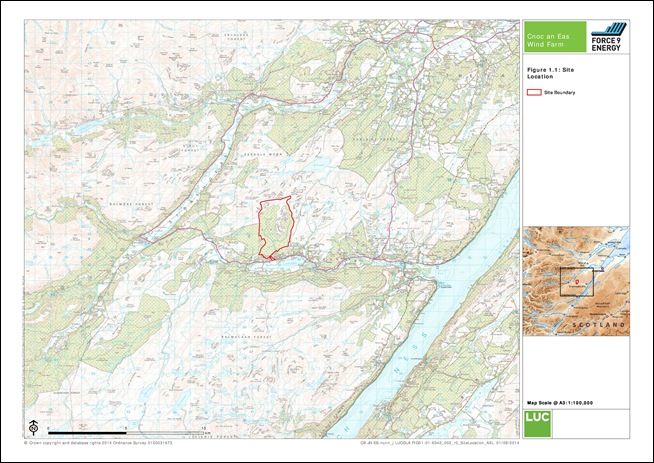Click the Map Scale @ A3:1:100,000 text
The height and width of the screenshot is (463, 654).
[560, 403]
